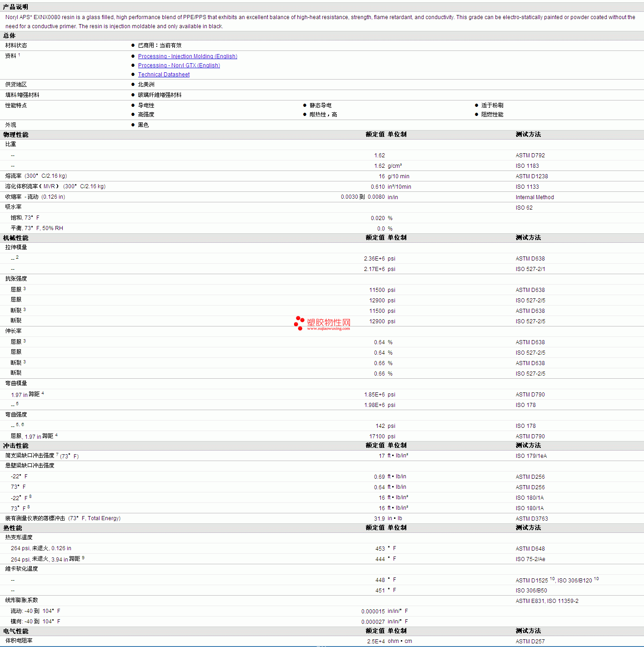Select the 1.85E+6 flexural modulus value
The image size is (644, 647).
pyautogui.click(x=374, y=395)
